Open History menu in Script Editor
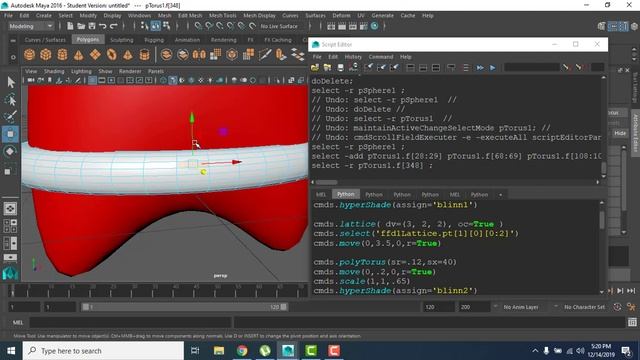The image size is (640, 360). (x=353, y=57)
